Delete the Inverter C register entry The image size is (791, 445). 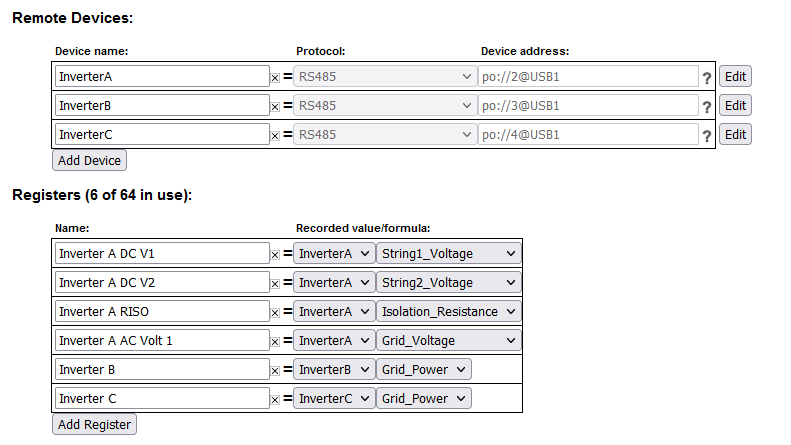point(275,400)
